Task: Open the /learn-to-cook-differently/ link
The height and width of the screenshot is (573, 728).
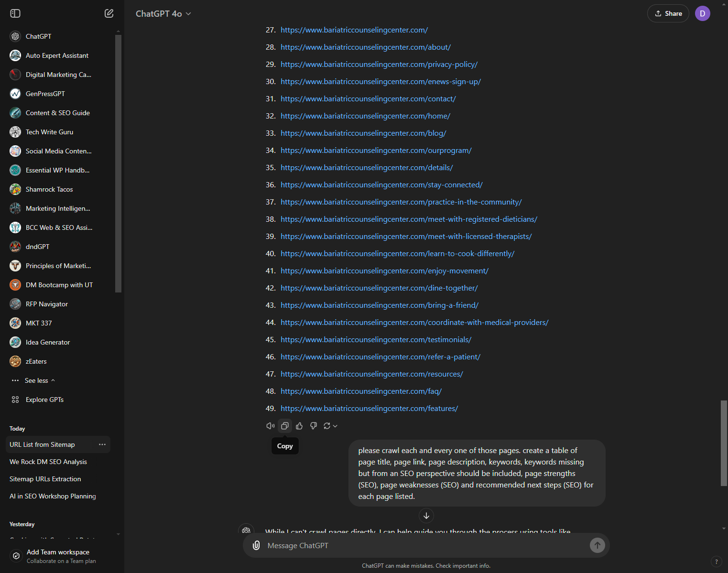Action: [x=398, y=254]
